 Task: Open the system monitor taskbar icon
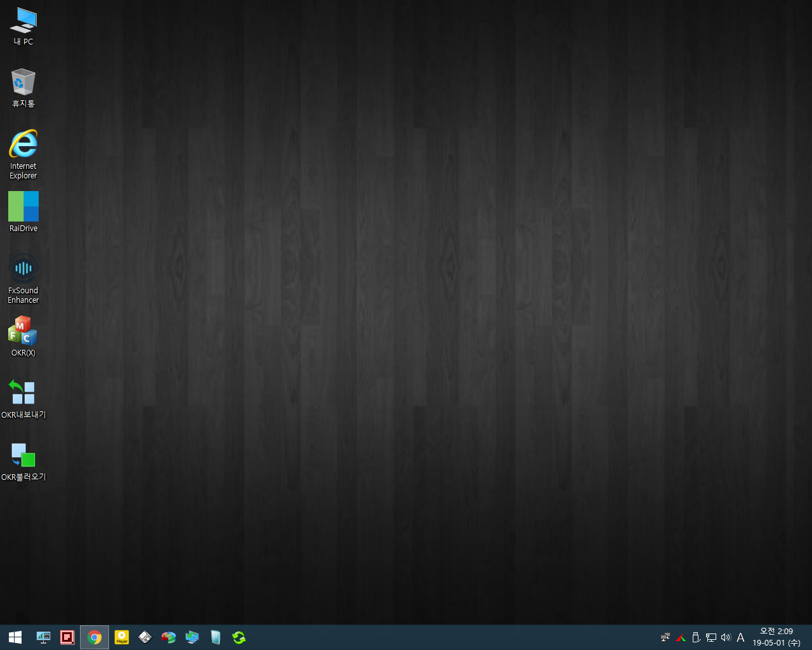(43, 637)
